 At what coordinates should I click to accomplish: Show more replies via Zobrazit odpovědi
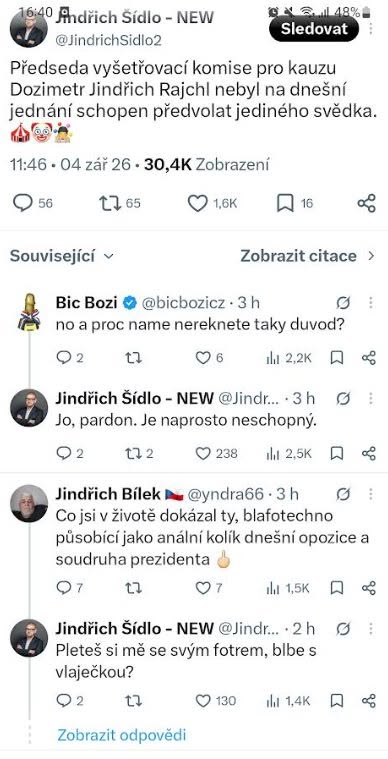pyautogui.click(x=121, y=735)
